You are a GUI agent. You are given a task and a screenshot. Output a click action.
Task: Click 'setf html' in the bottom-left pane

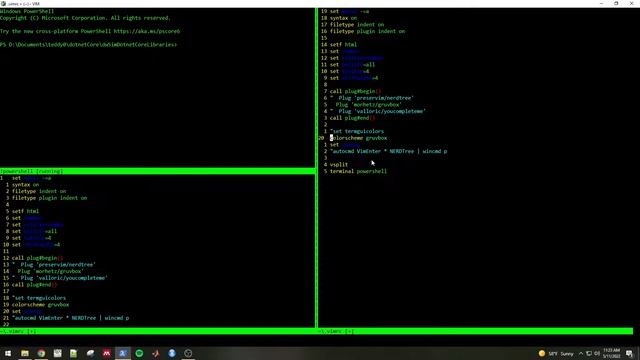(25, 211)
